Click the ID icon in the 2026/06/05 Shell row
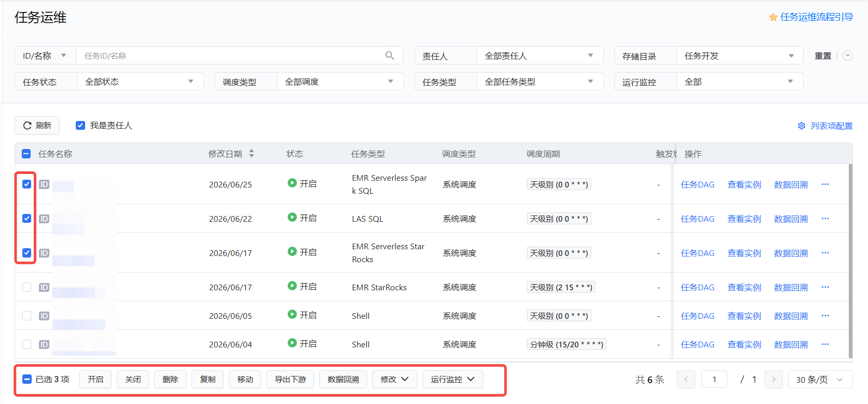 [x=44, y=316]
